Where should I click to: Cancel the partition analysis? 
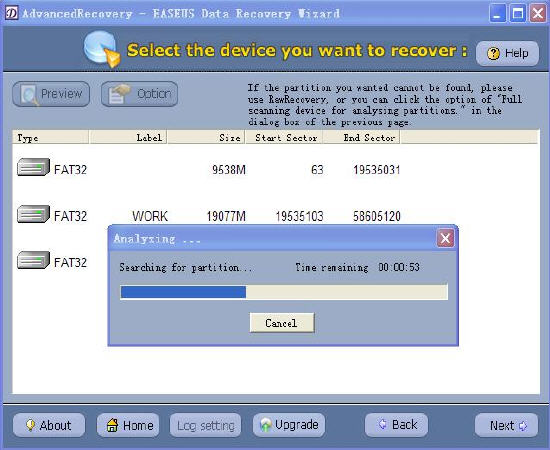point(282,323)
